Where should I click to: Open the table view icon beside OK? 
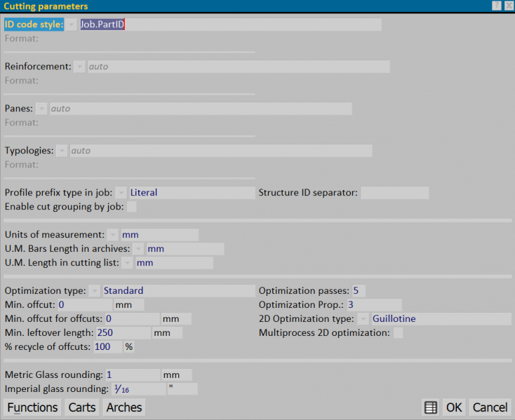click(430, 407)
